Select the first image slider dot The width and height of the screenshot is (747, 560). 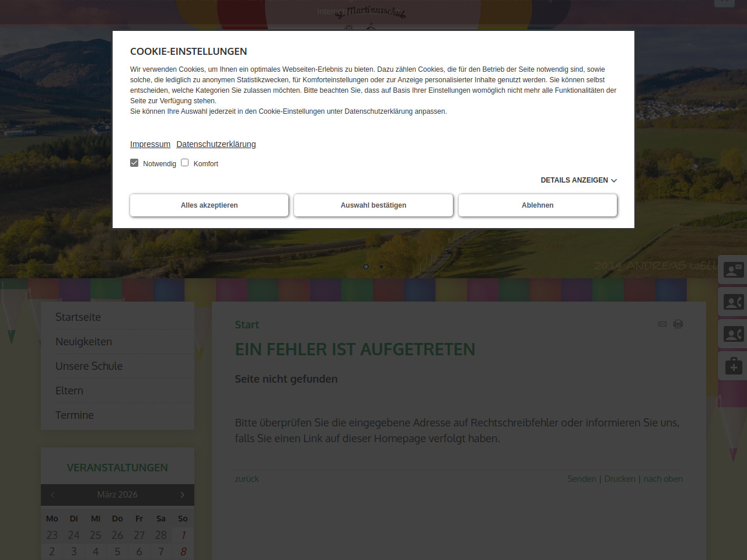click(x=366, y=267)
